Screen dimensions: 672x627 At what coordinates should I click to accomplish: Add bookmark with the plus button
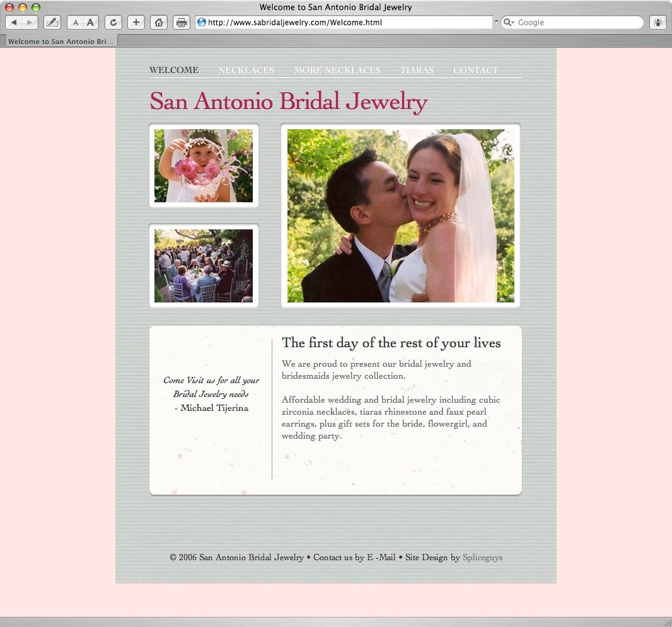pyautogui.click(x=136, y=22)
